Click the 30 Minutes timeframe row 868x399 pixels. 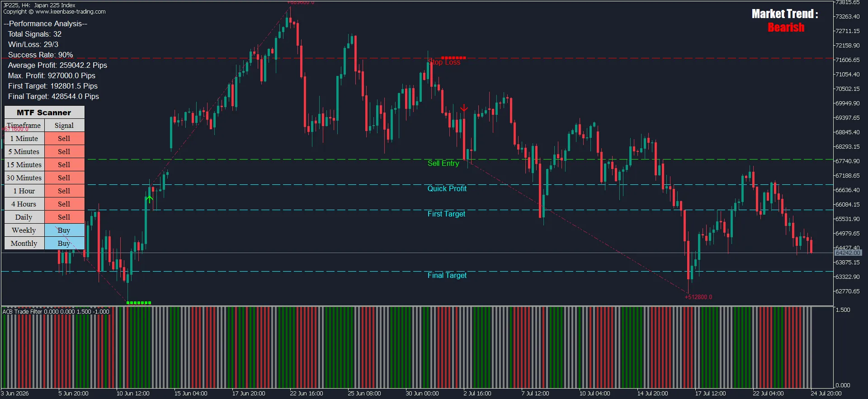44,178
